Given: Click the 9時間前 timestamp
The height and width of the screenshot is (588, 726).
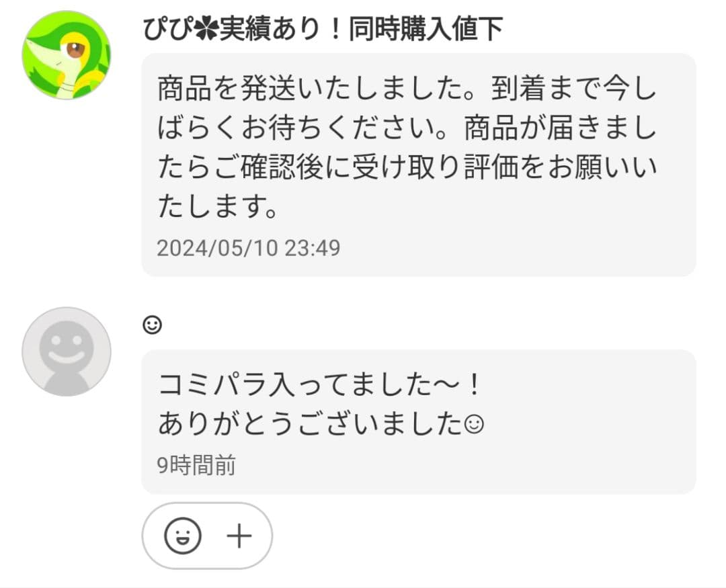Looking at the screenshot, I should pos(196,465).
